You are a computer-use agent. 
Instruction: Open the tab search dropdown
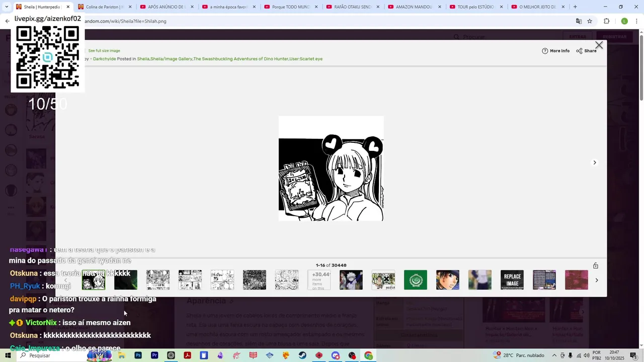(x=7, y=7)
